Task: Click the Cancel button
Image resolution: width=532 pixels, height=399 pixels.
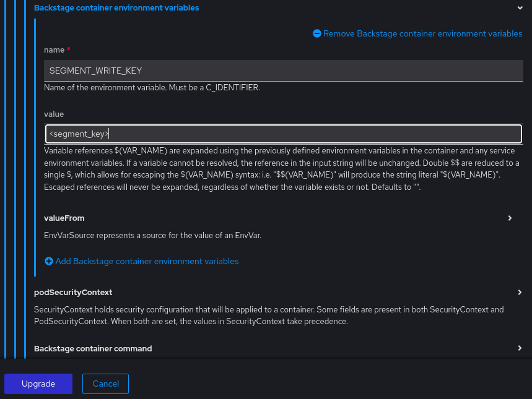Action: (105, 384)
